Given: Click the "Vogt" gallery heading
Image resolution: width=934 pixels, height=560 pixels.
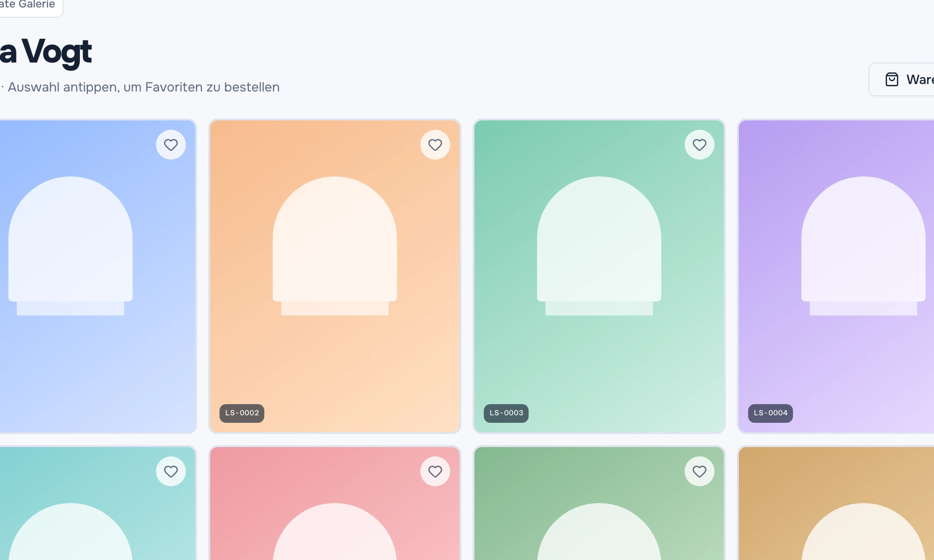Looking at the screenshot, I should (57, 52).
